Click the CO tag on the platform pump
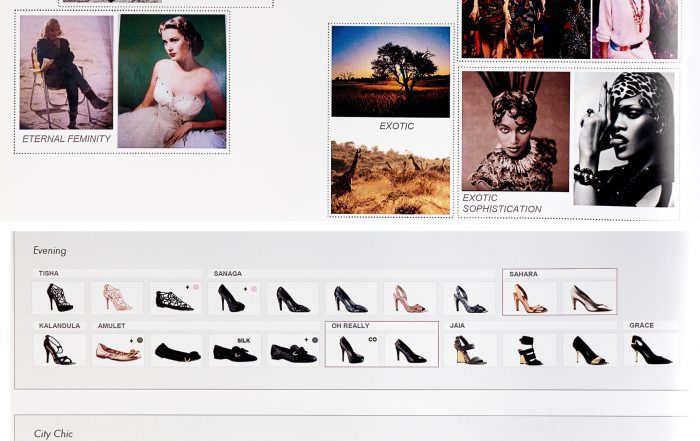The image size is (700, 441). pyautogui.click(x=373, y=339)
